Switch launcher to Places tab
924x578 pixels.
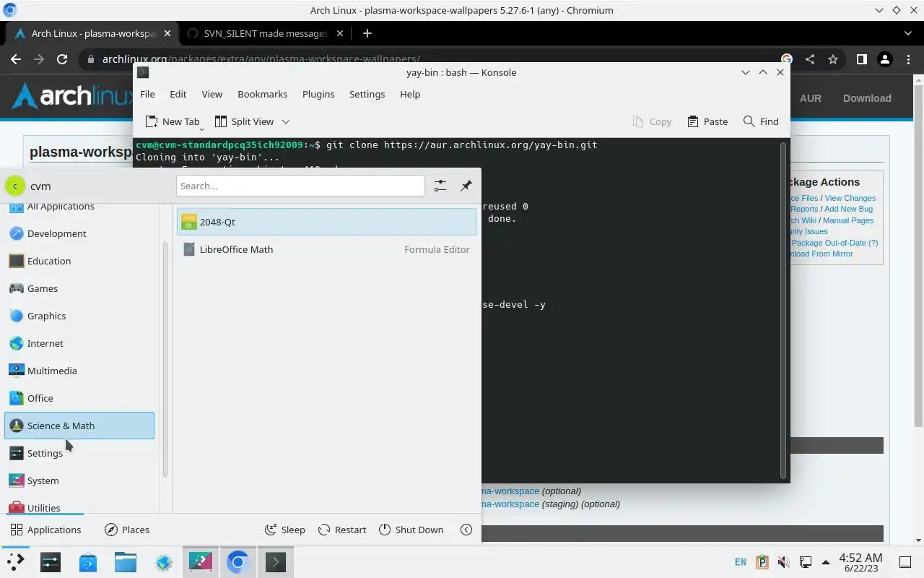127,530
